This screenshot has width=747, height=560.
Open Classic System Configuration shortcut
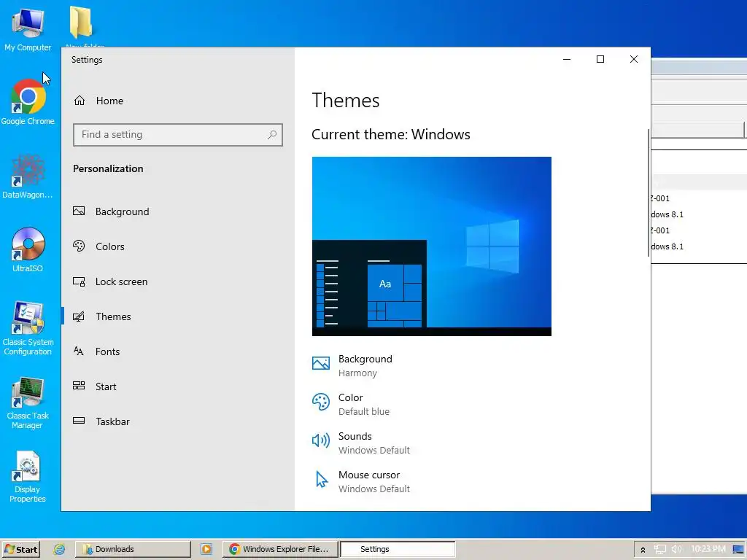click(x=28, y=329)
